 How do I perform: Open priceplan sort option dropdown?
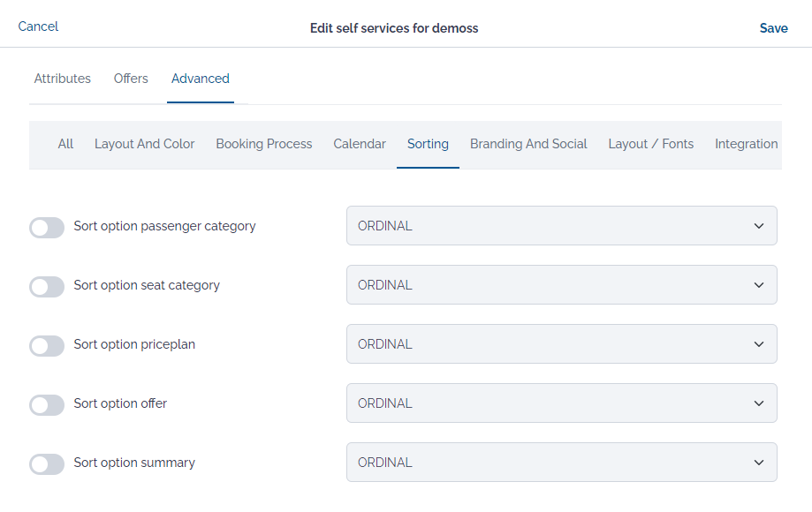pos(561,344)
